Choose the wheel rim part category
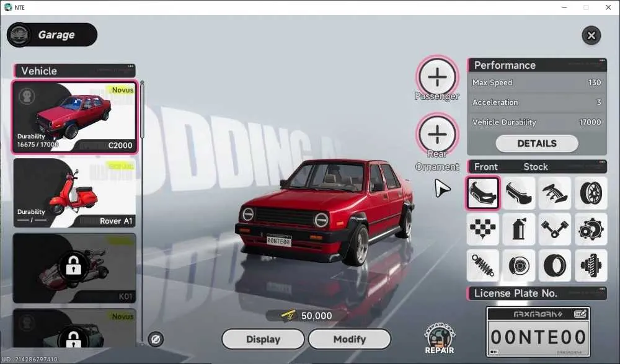This screenshot has width=620, height=364. pyautogui.click(x=591, y=193)
